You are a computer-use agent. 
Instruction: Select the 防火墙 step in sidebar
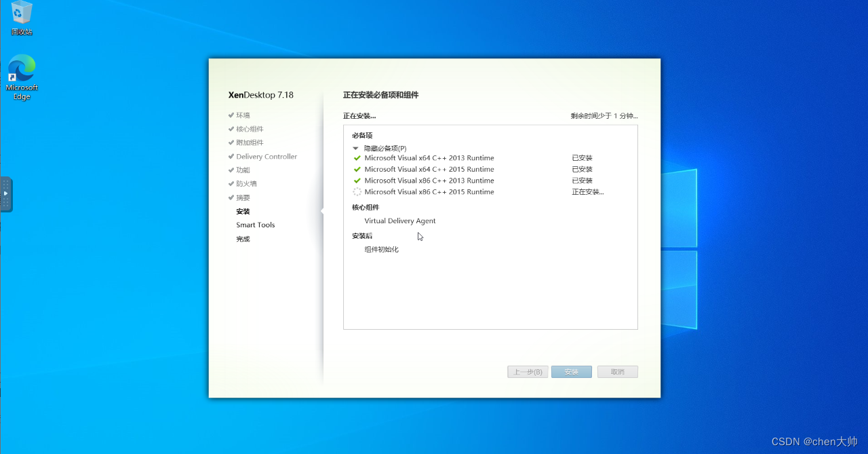[x=246, y=184]
